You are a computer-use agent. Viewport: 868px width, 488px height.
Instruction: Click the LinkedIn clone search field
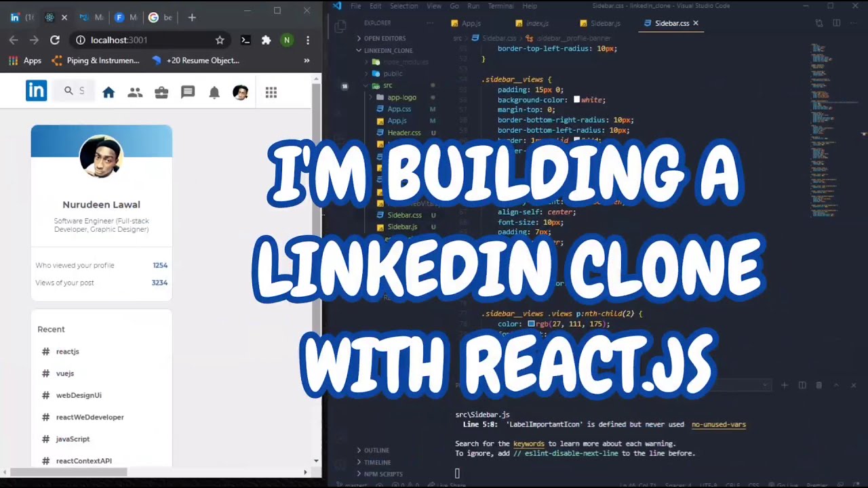click(x=73, y=91)
